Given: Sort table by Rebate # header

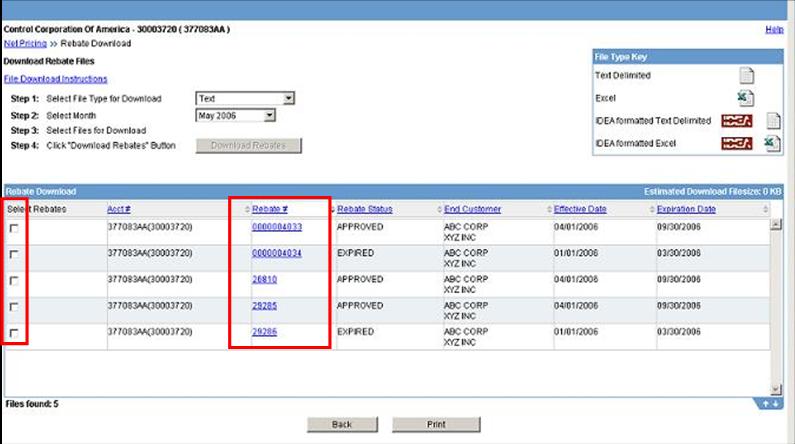Looking at the screenshot, I should [270, 209].
